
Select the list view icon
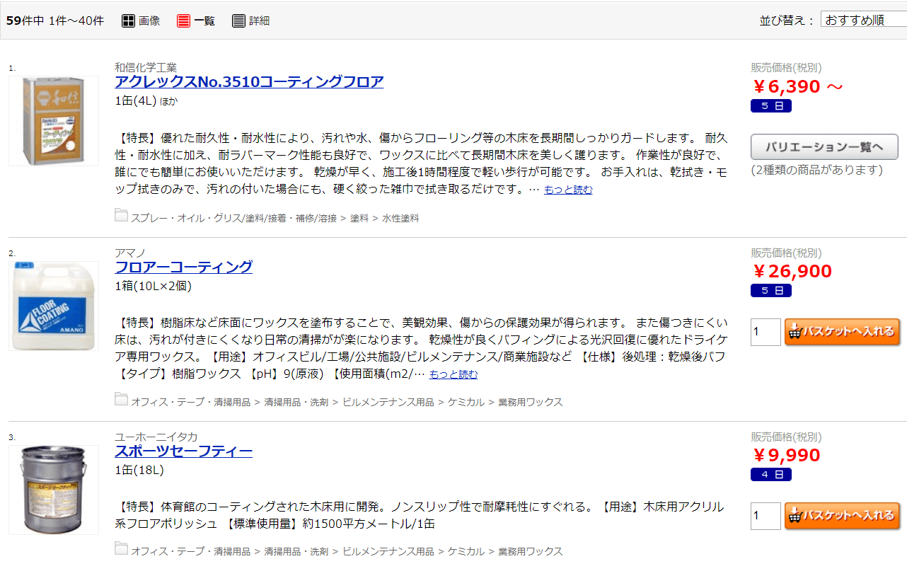[x=184, y=21]
